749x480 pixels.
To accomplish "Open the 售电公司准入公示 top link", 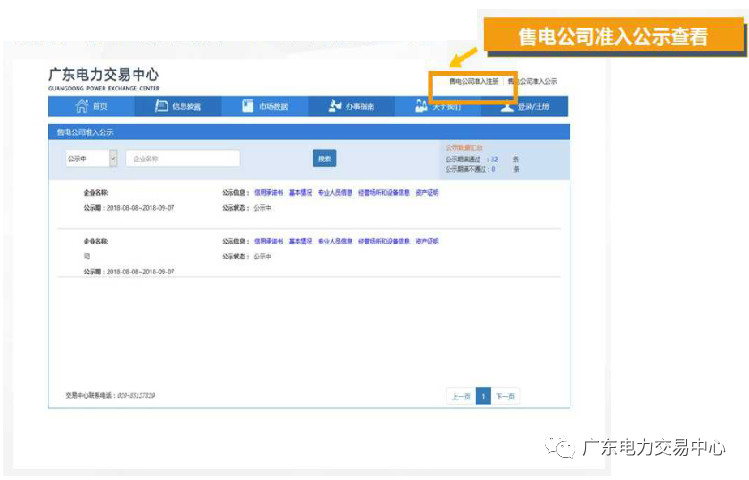I will 533,81.
